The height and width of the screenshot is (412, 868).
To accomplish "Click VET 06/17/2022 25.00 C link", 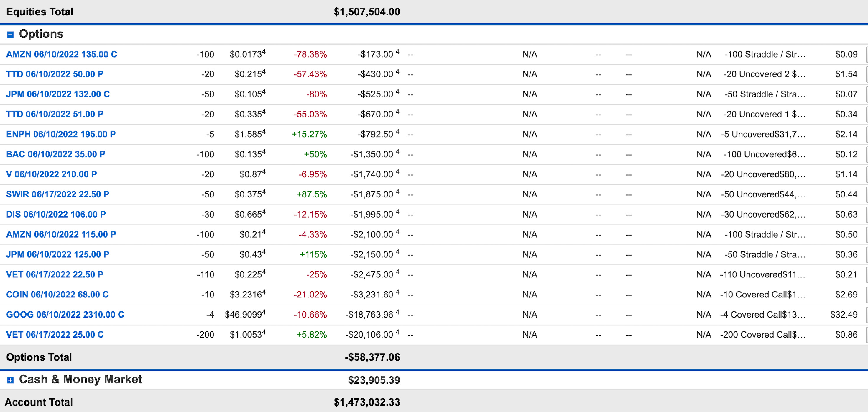I will coord(55,335).
